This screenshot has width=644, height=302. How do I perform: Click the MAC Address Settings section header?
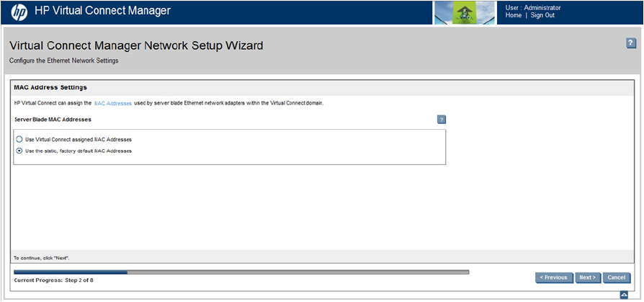click(x=50, y=87)
